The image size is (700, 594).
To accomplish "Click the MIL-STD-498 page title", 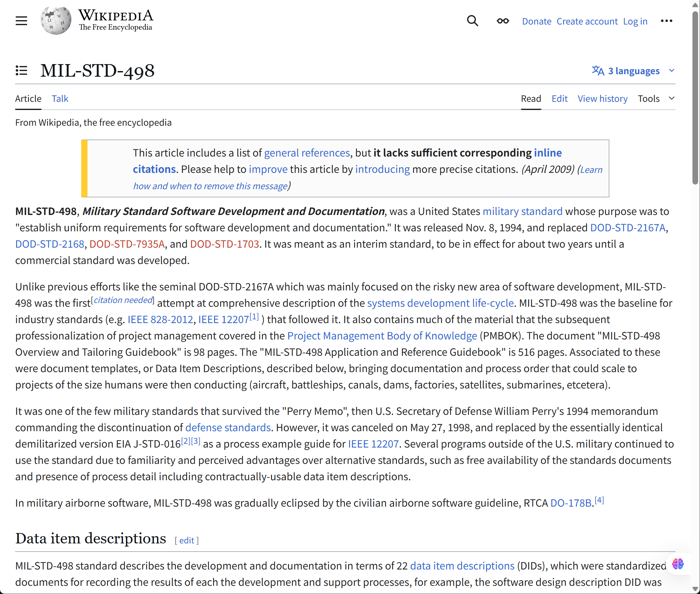I will 97,71.
